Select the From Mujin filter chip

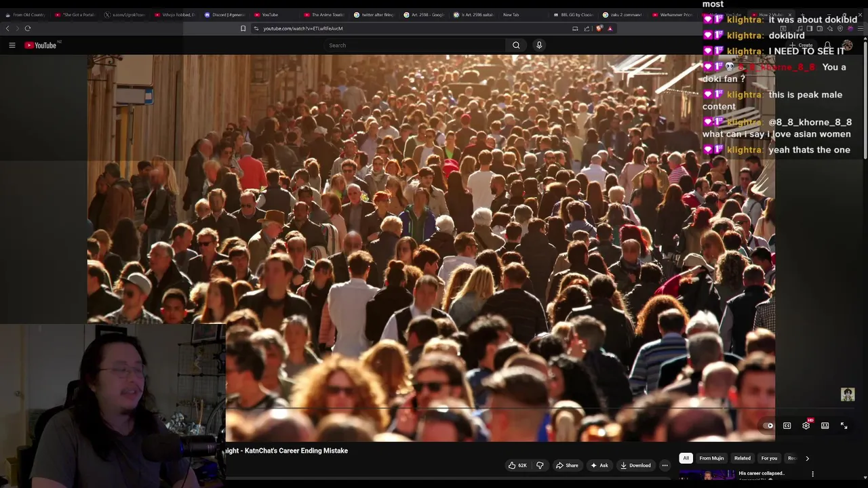711,458
